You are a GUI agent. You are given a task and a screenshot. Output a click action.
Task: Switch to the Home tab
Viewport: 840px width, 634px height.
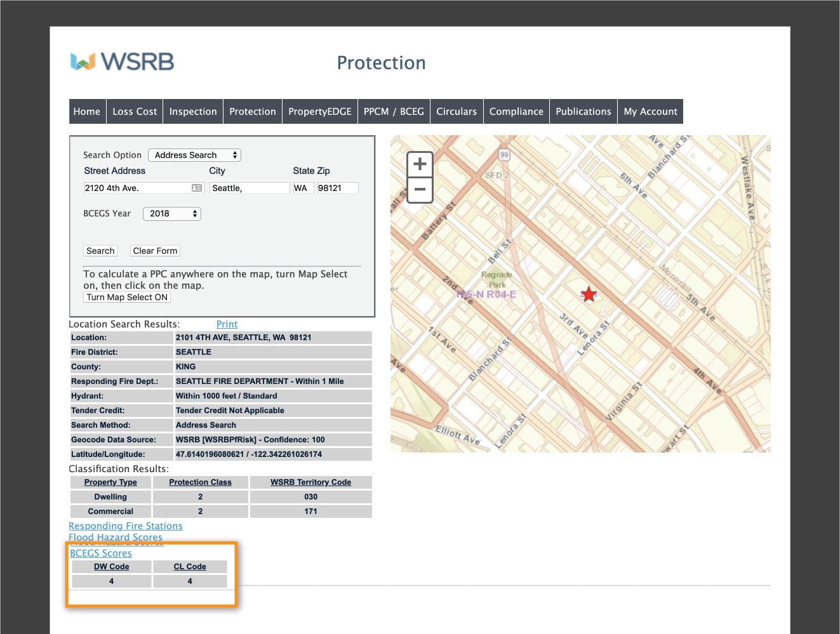87,111
